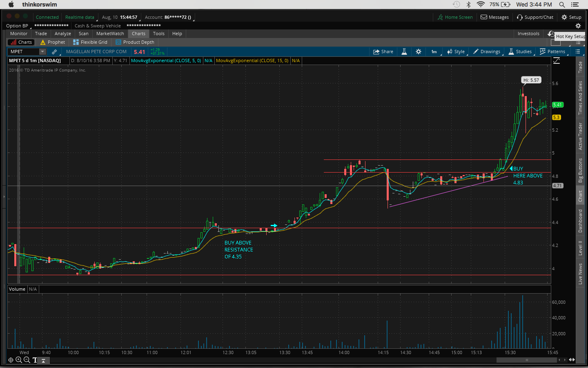
Task: Open the Messages button
Action: coord(494,17)
